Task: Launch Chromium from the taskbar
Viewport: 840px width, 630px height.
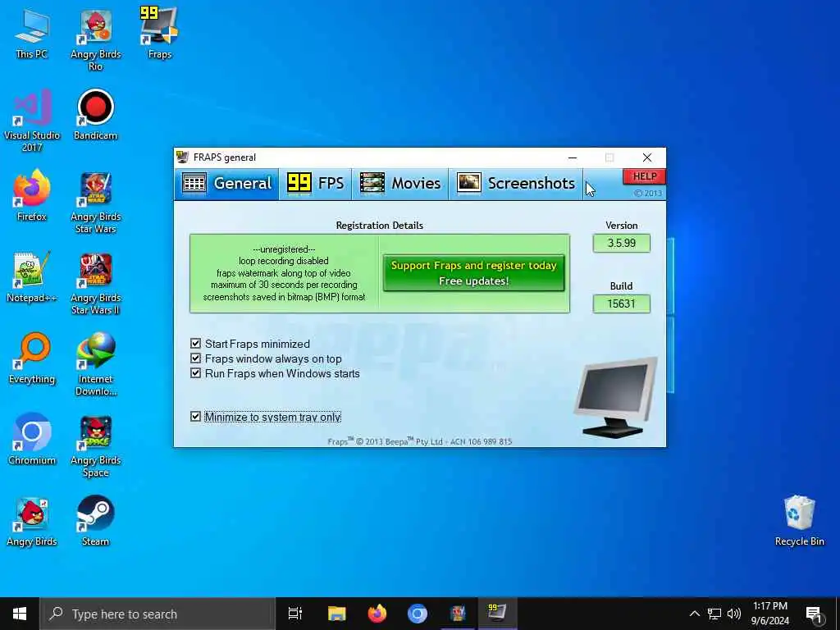Action: click(417, 614)
